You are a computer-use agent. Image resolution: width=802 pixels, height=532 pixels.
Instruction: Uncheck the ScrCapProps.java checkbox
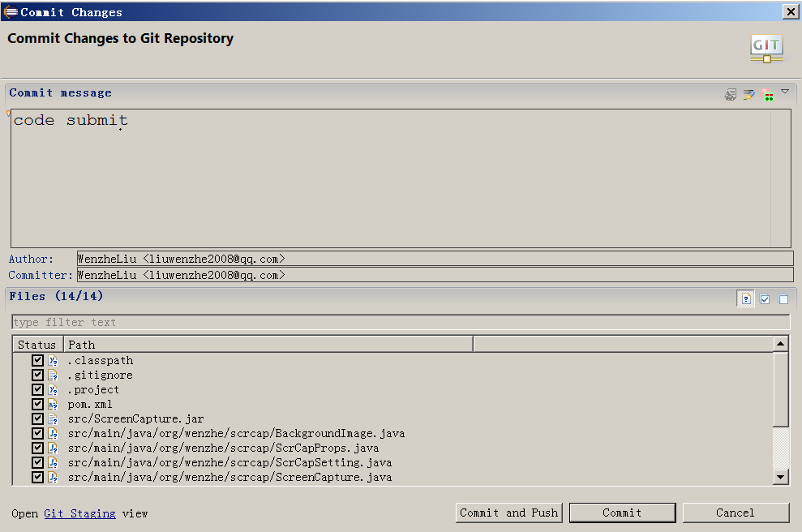pos(37,448)
